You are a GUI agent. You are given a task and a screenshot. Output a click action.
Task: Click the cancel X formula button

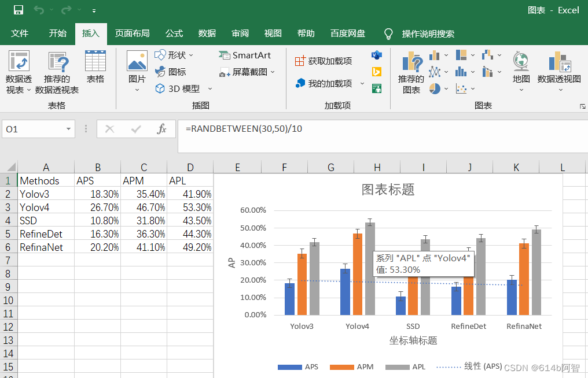coord(109,129)
